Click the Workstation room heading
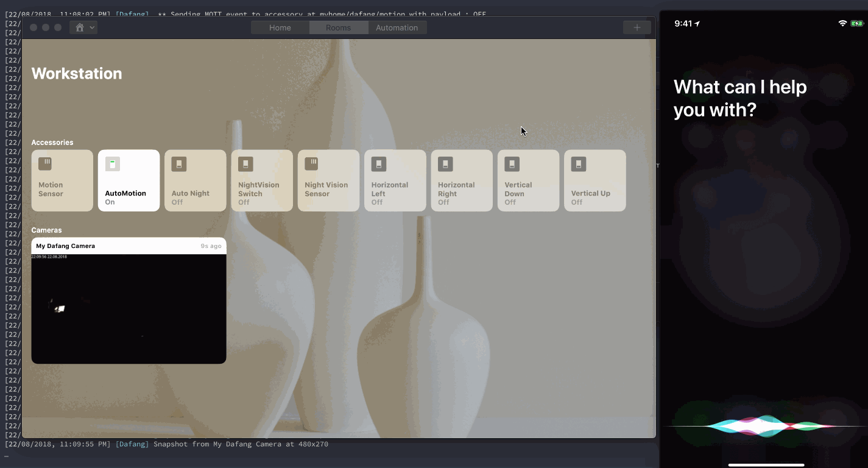 (77, 74)
